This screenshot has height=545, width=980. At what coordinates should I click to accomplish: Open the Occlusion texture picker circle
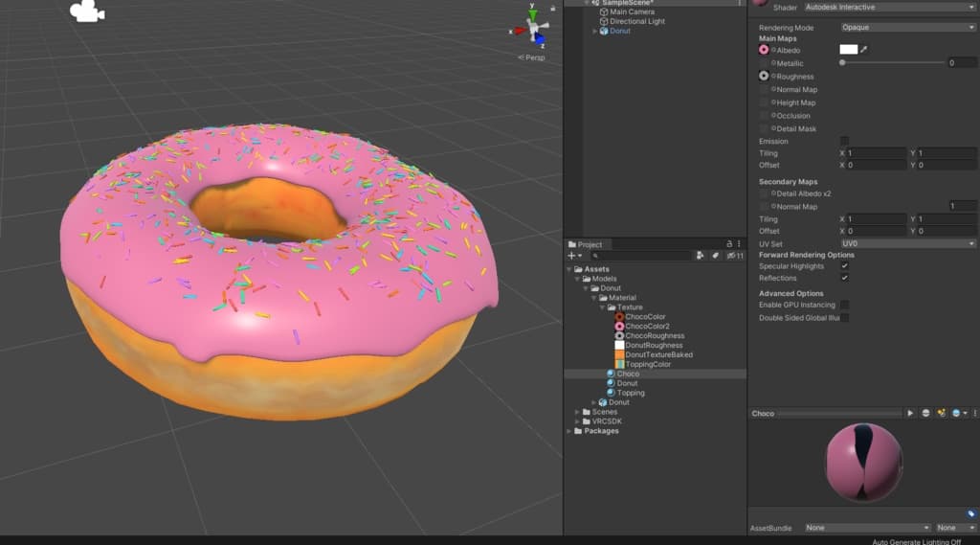pyautogui.click(x=773, y=115)
